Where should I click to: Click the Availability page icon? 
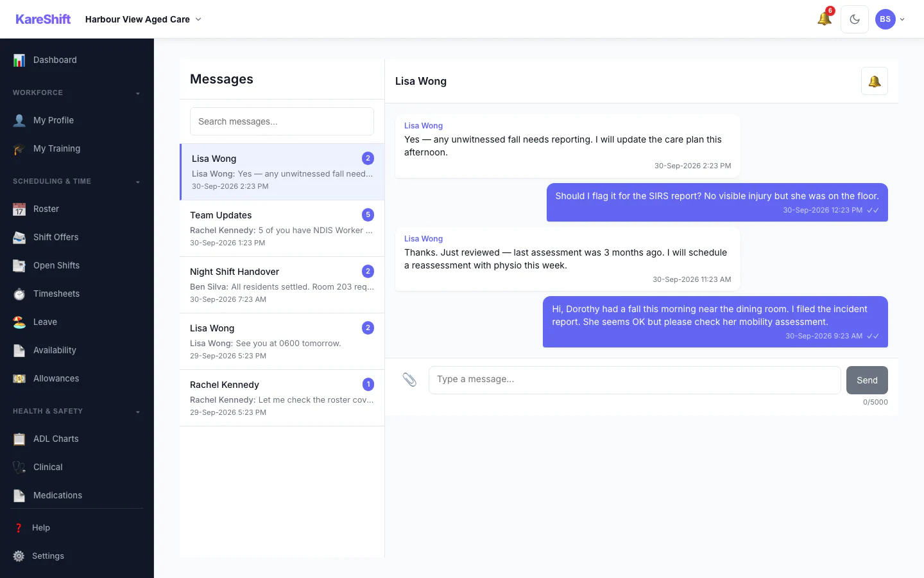(19, 351)
